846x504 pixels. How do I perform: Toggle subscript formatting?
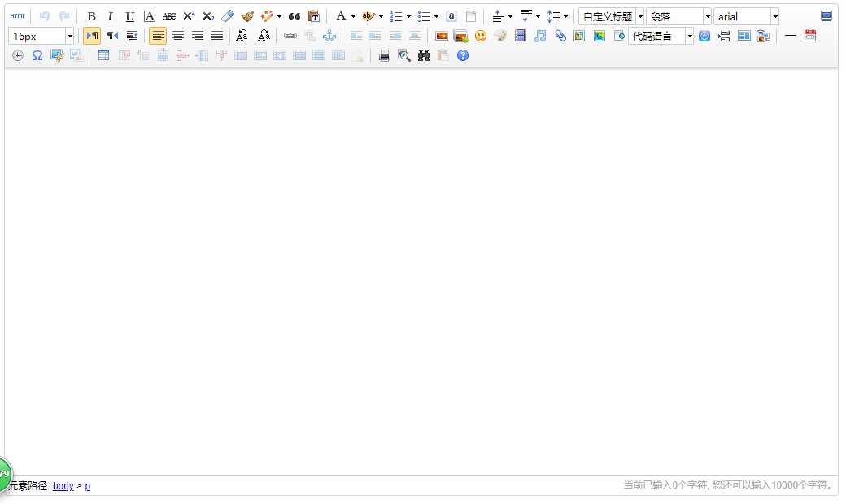pyautogui.click(x=208, y=17)
